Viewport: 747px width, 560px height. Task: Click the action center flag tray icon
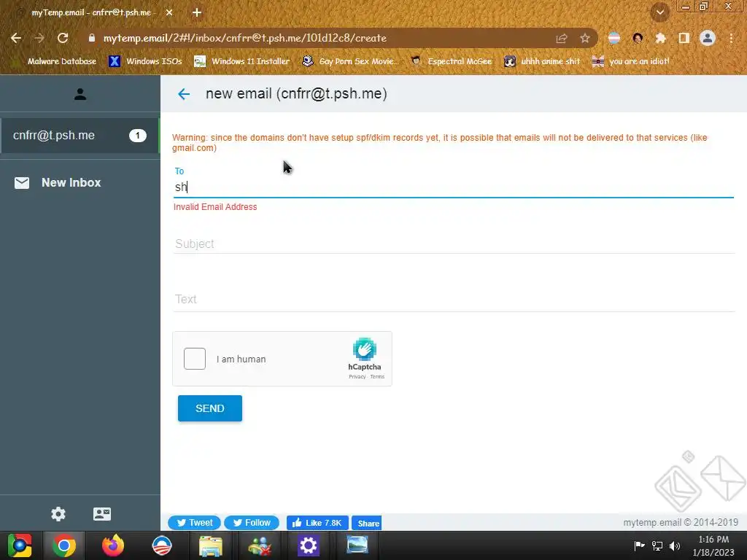click(x=640, y=545)
